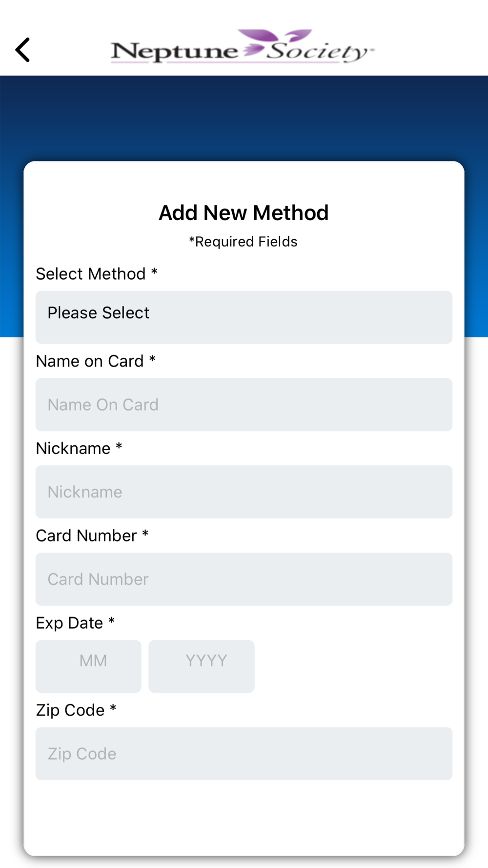Tap the Zip Code label
The height and width of the screenshot is (868, 488).
[76, 710]
